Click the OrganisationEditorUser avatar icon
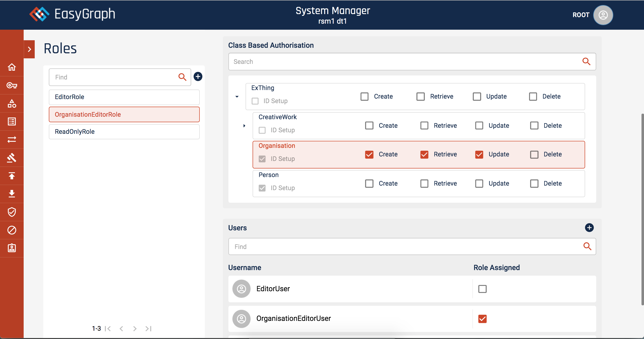Image resolution: width=644 pixels, height=339 pixels. coord(242,319)
